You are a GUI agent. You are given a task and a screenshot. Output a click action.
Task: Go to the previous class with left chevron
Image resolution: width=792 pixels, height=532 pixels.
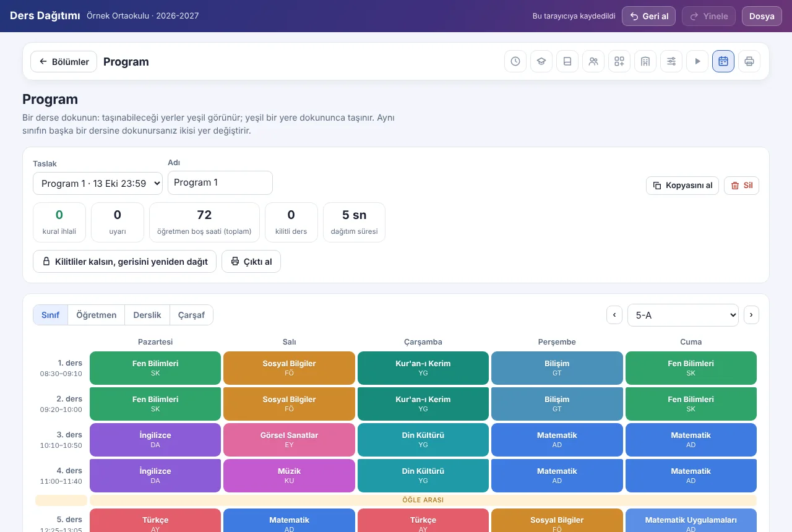[614, 315]
